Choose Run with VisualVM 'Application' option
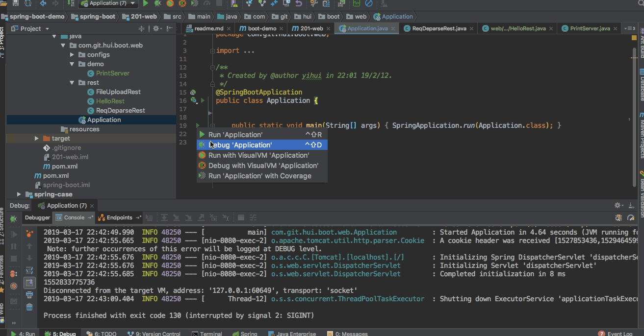644x336 pixels. [258, 155]
